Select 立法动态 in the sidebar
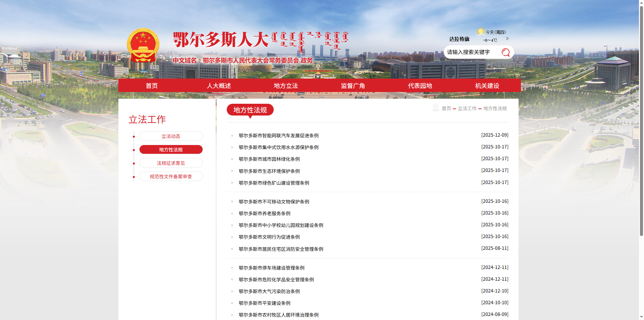Viewport: 644px width, 320px height. click(x=171, y=136)
